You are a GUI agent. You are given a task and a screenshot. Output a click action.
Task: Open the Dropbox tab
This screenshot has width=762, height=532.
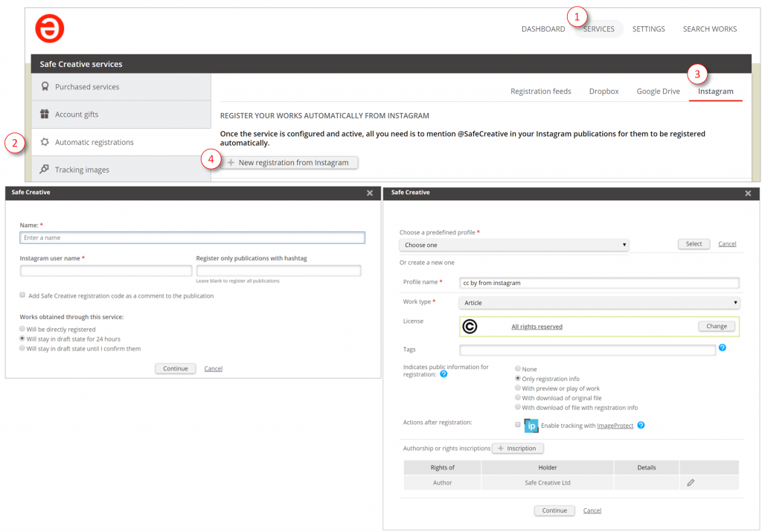(603, 92)
